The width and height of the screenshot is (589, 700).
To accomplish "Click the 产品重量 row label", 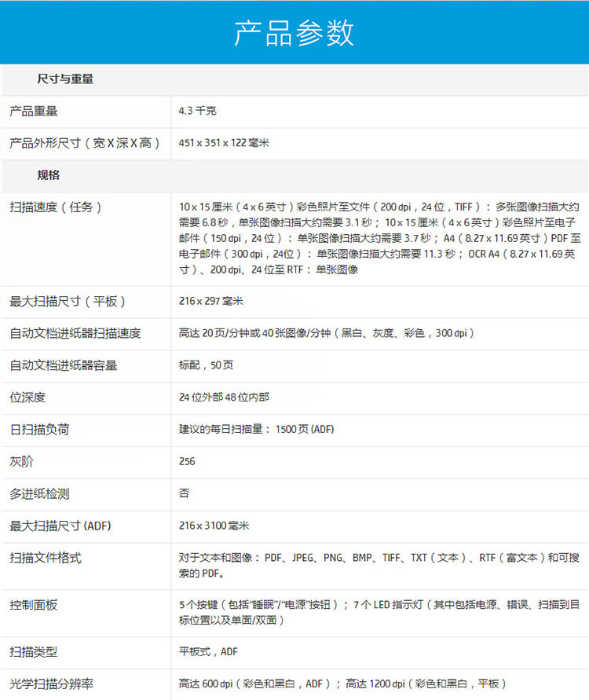I will [34, 112].
